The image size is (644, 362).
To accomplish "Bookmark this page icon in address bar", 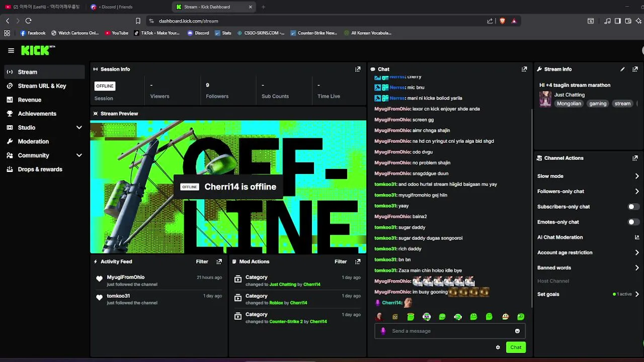I will click(x=138, y=21).
